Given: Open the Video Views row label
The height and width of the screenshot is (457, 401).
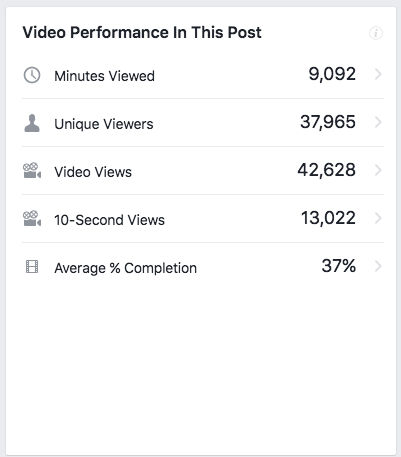Looking at the screenshot, I should [x=93, y=172].
